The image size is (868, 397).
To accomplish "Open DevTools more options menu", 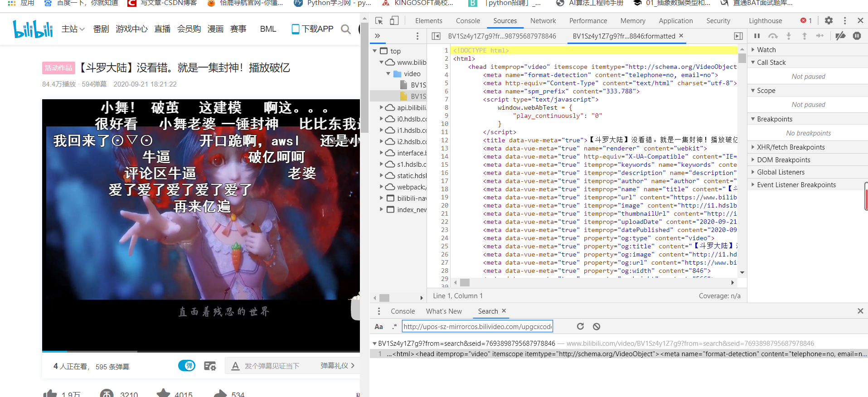I will [844, 20].
